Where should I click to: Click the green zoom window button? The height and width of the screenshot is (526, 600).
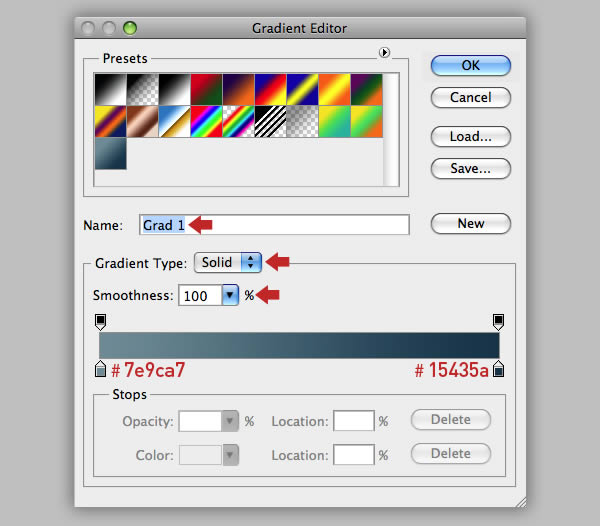[x=130, y=28]
